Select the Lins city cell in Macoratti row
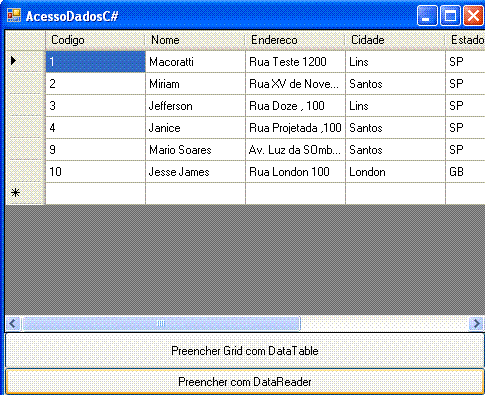The height and width of the screenshot is (395, 485). [395, 61]
